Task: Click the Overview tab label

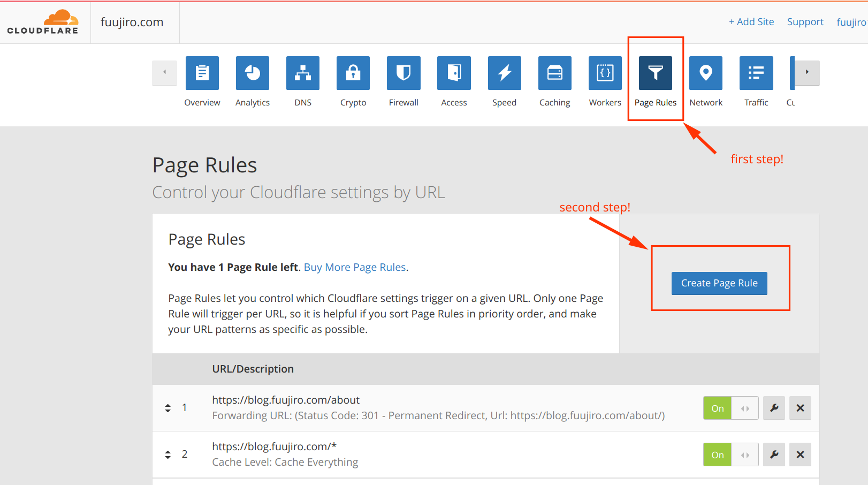Action: pyautogui.click(x=202, y=102)
